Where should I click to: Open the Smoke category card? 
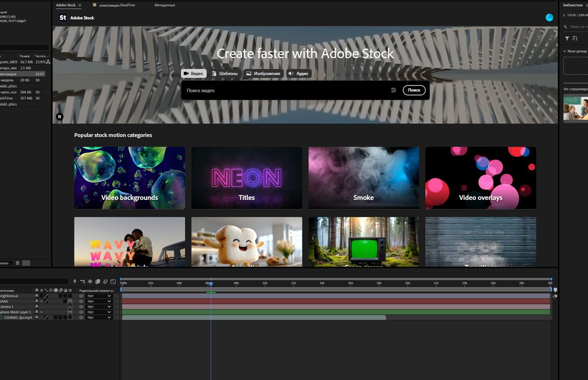point(363,178)
